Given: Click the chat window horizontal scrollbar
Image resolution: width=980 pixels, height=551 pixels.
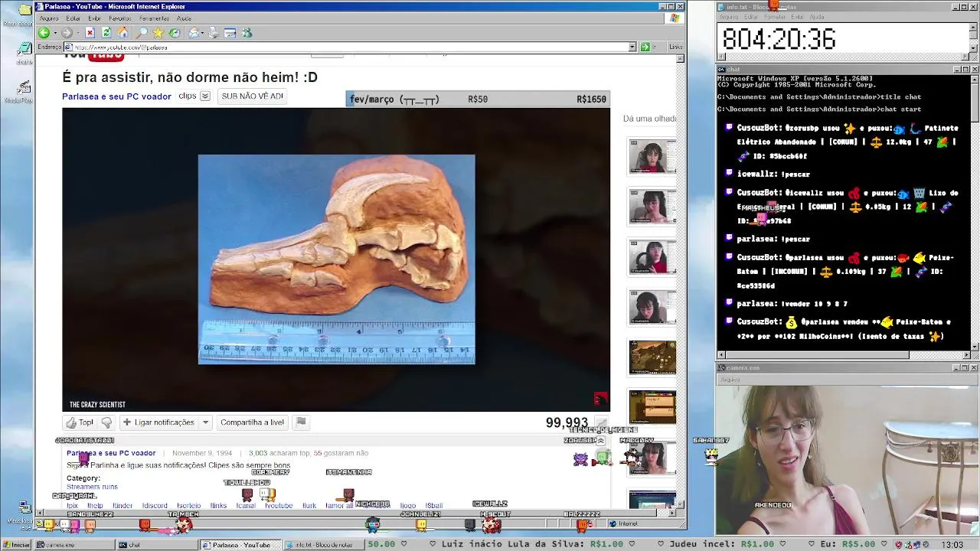Looking at the screenshot, I should click(844, 354).
